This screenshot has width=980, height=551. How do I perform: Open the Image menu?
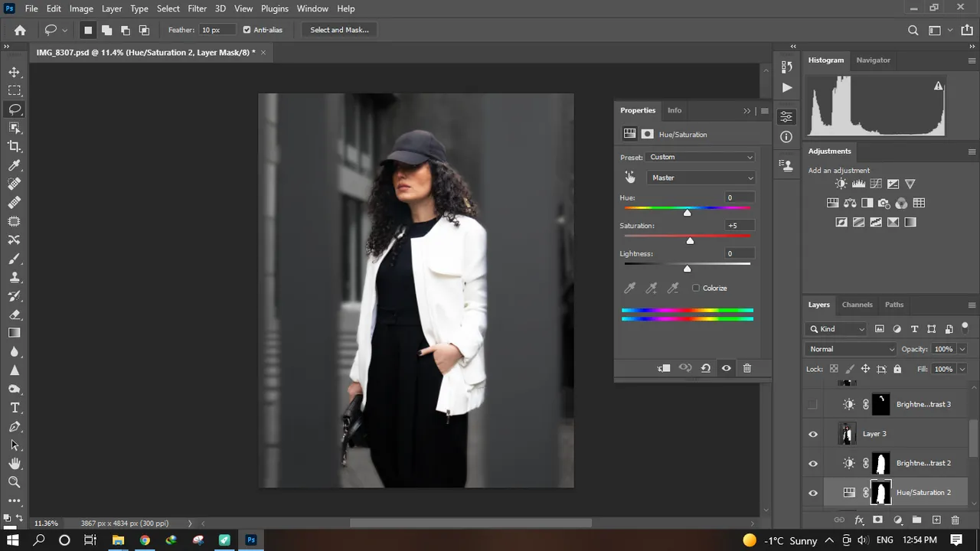point(81,8)
